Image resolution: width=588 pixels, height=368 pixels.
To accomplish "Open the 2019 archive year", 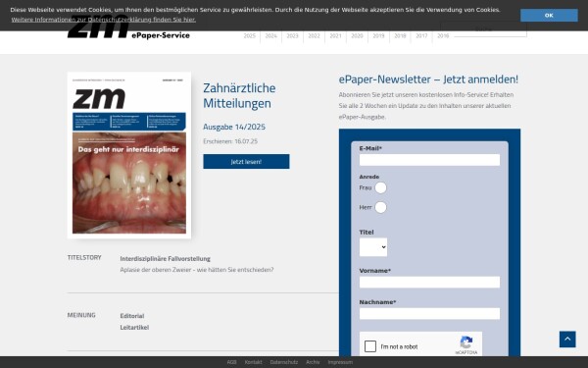I will [378, 36].
